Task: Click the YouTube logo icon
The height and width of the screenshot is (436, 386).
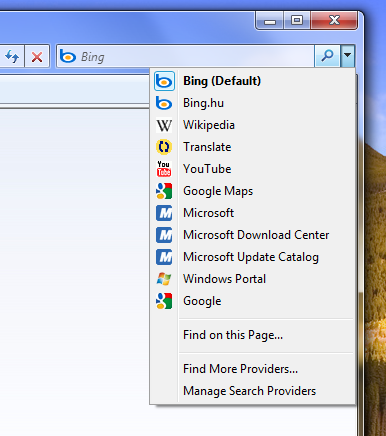Action: click(164, 169)
